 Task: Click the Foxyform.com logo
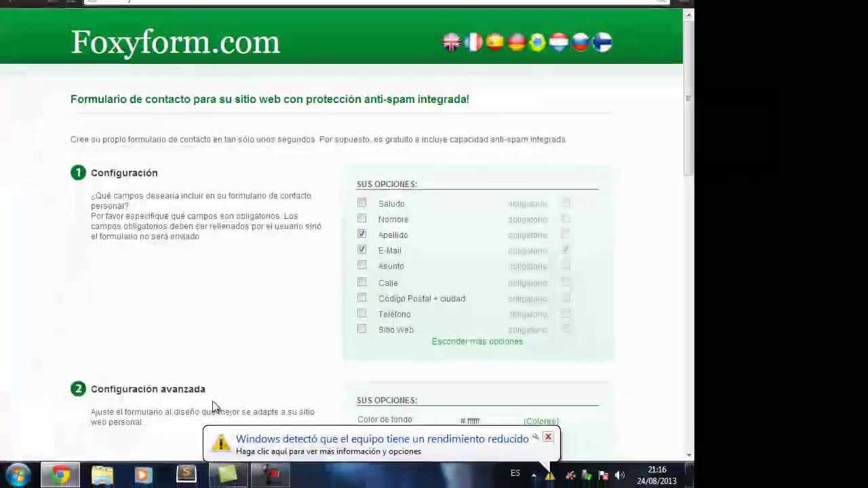click(x=176, y=42)
